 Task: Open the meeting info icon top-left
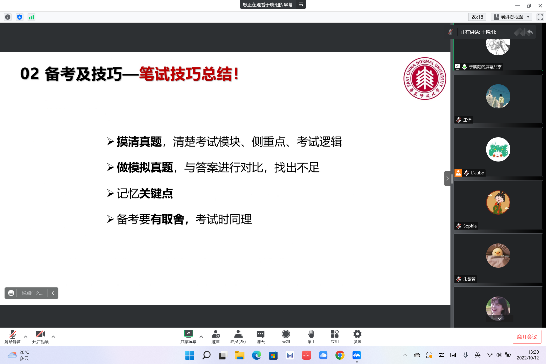8,17
